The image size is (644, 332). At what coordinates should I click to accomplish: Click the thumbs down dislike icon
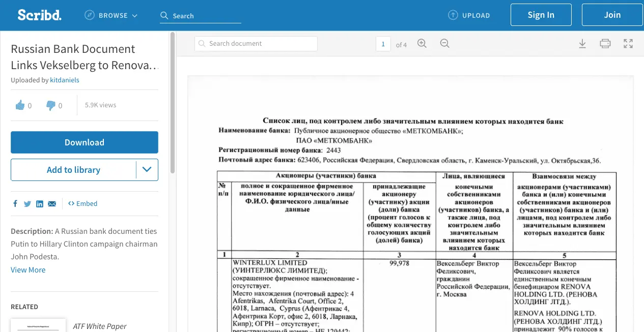click(50, 105)
